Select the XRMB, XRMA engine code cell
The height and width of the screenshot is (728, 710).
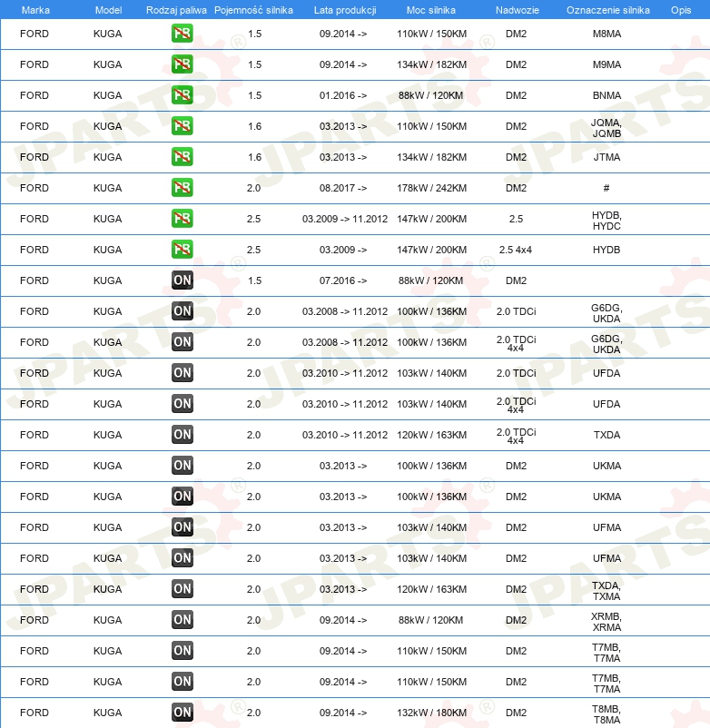click(606, 622)
